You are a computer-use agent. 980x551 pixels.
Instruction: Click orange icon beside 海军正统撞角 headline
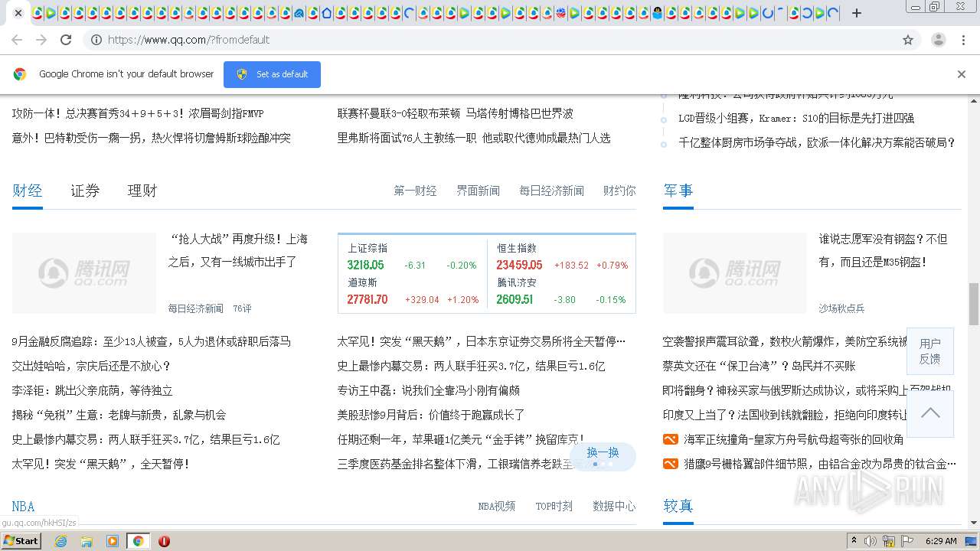(670, 439)
